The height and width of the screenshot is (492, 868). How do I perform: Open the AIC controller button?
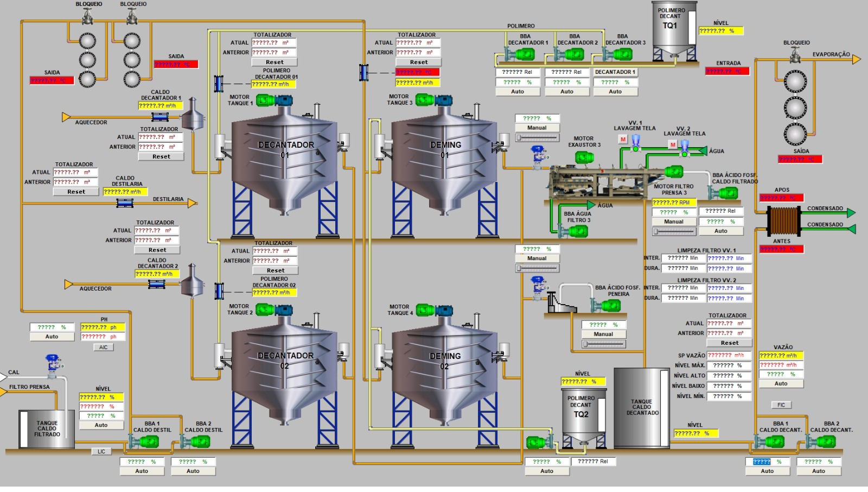coord(103,348)
